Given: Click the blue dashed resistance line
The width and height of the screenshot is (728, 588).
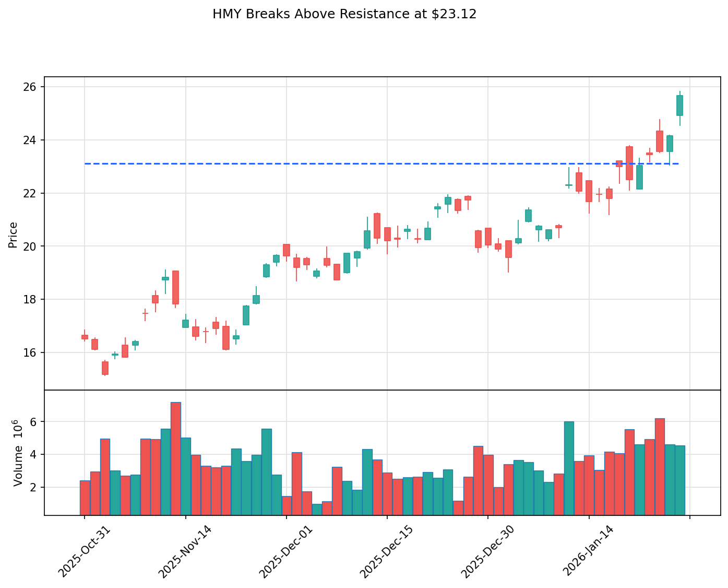Looking at the screenshot, I should click(381, 163).
